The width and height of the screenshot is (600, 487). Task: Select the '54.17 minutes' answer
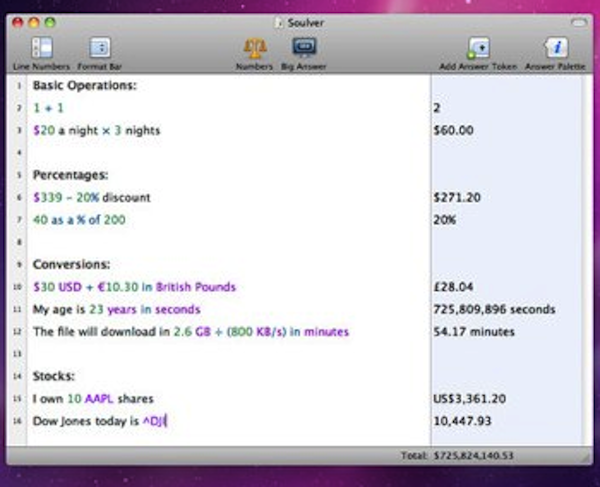coord(474,332)
